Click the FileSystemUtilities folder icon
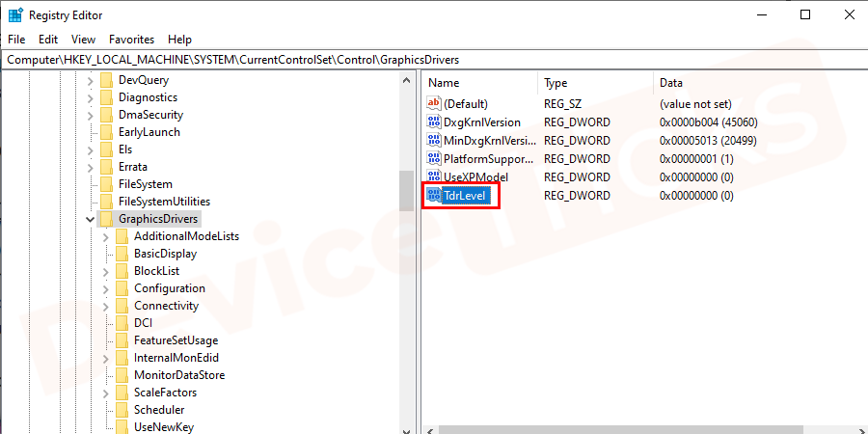Image resolution: width=868 pixels, height=434 pixels. [x=106, y=202]
